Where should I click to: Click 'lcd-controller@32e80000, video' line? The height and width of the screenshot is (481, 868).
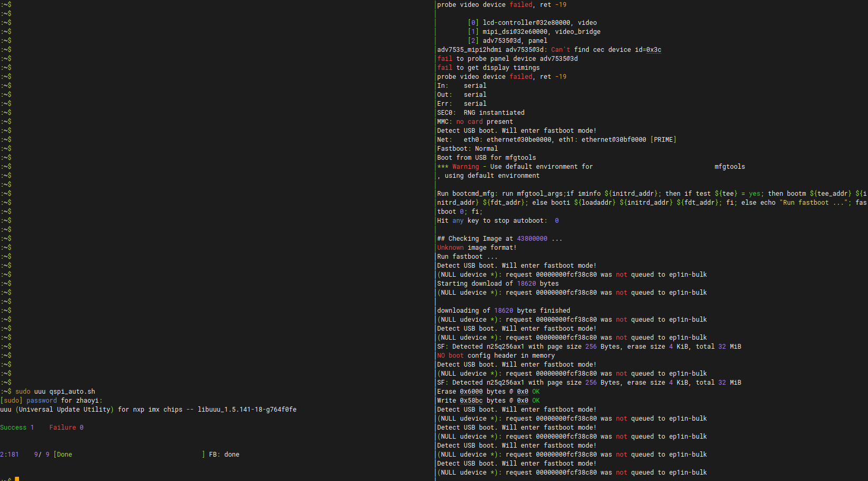click(x=532, y=23)
